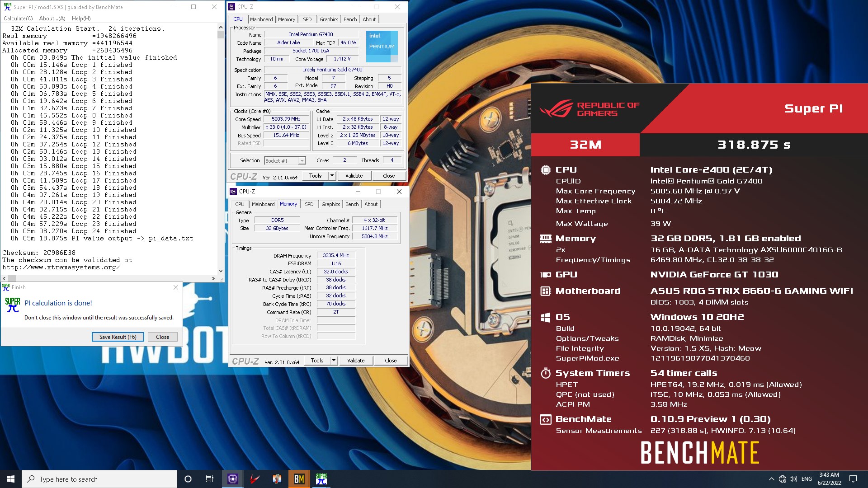Screen dimensions: 868x488
Task: Click Save Result (F6) button
Action: click(x=118, y=337)
